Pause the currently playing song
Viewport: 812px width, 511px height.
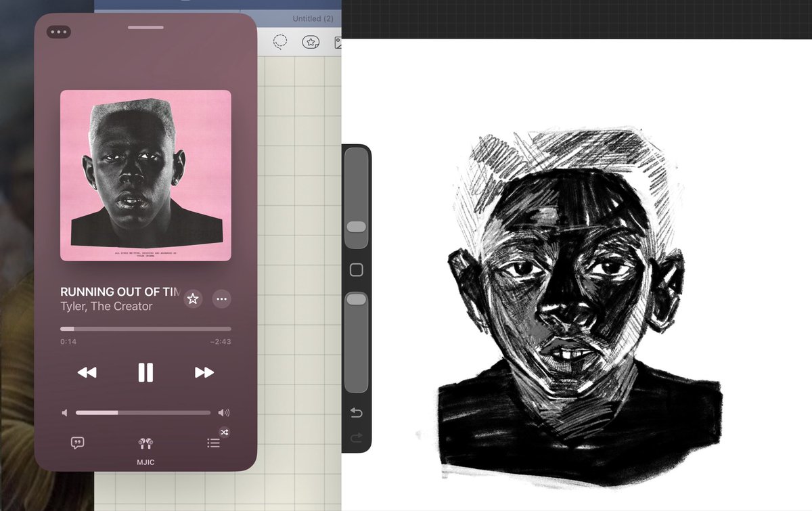[145, 372]
